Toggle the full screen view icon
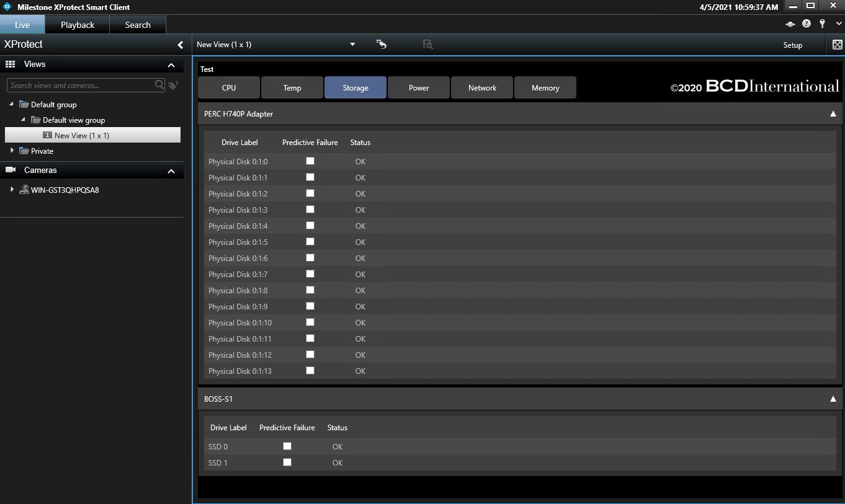The width and height of the screenshot is (845, 504). tap(837, 45)
